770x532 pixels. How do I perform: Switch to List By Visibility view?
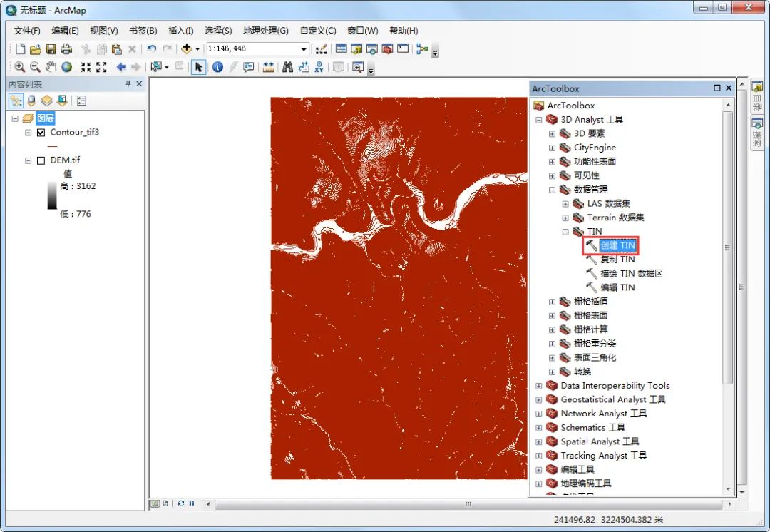(x=46, y=101)
